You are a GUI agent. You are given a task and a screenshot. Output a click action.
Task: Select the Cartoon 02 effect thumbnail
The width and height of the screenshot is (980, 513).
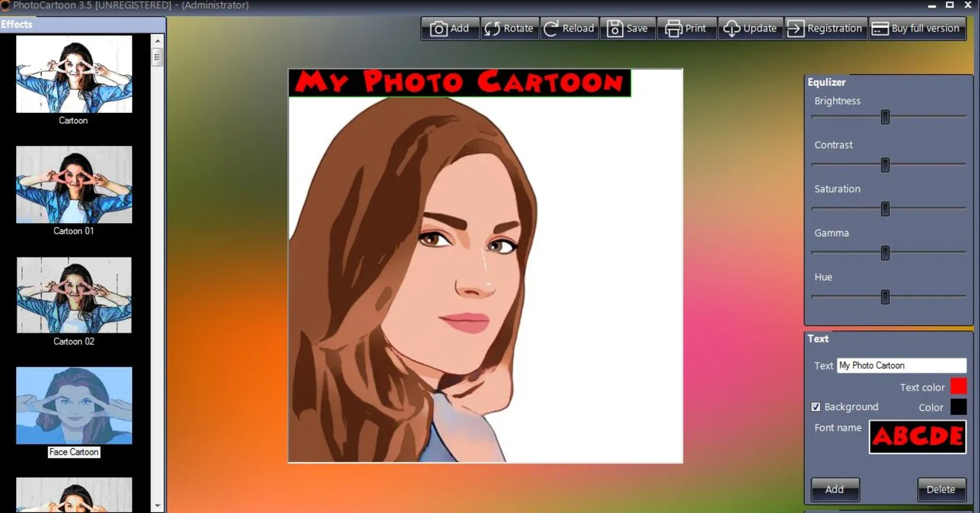[x=74, y=295]
